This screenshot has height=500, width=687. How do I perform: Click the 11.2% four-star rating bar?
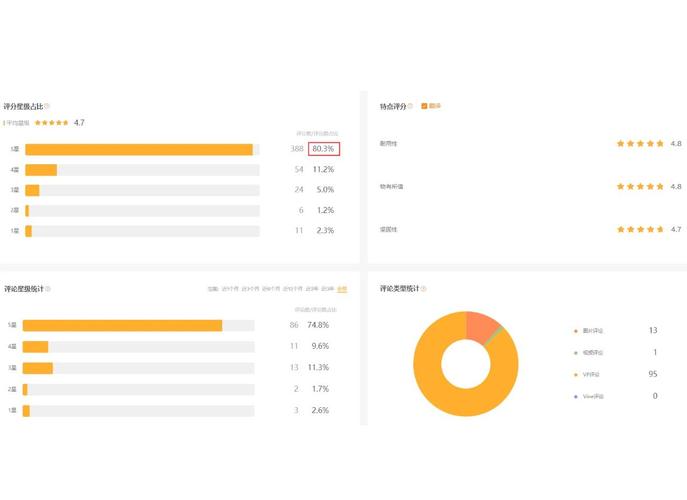(142, 170)
